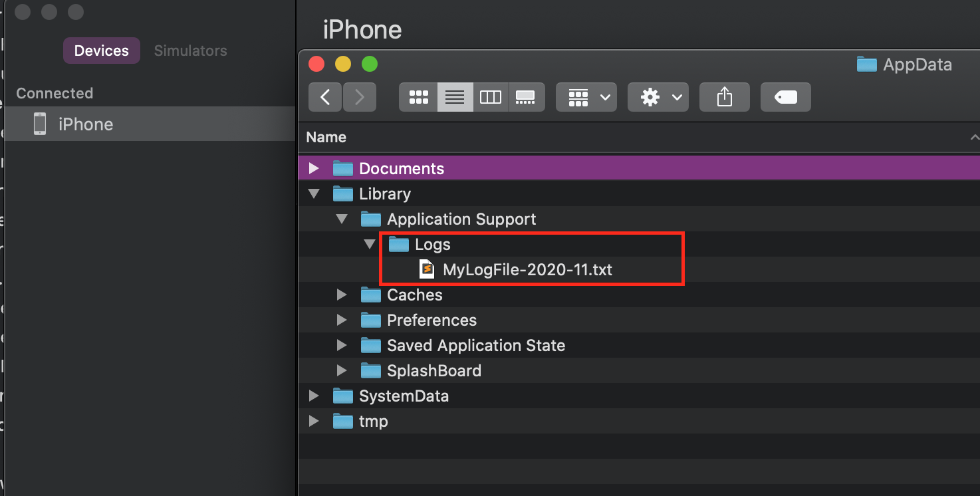
Task: Select the Library folder name
Action: click(385, 194)
